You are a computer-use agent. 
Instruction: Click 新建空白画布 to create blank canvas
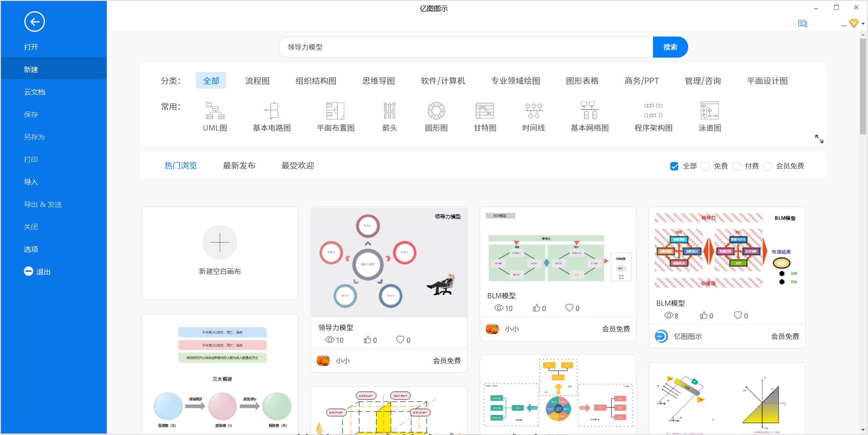pyautogui.click(x=220, y=253)
